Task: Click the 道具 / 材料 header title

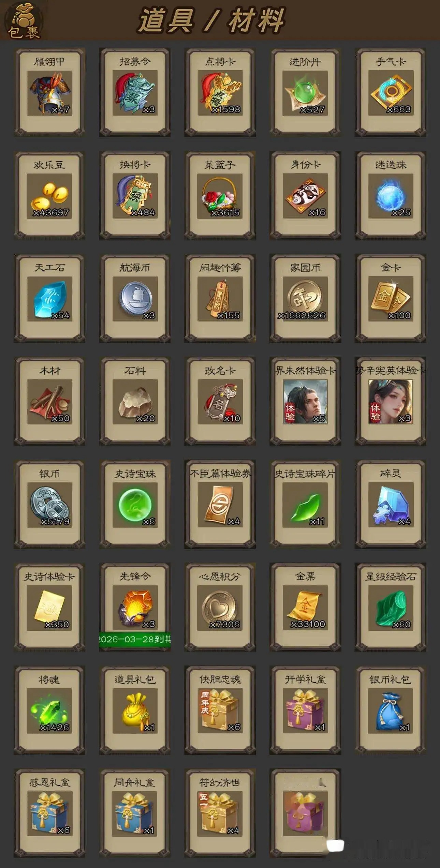Action: [211, 20]
